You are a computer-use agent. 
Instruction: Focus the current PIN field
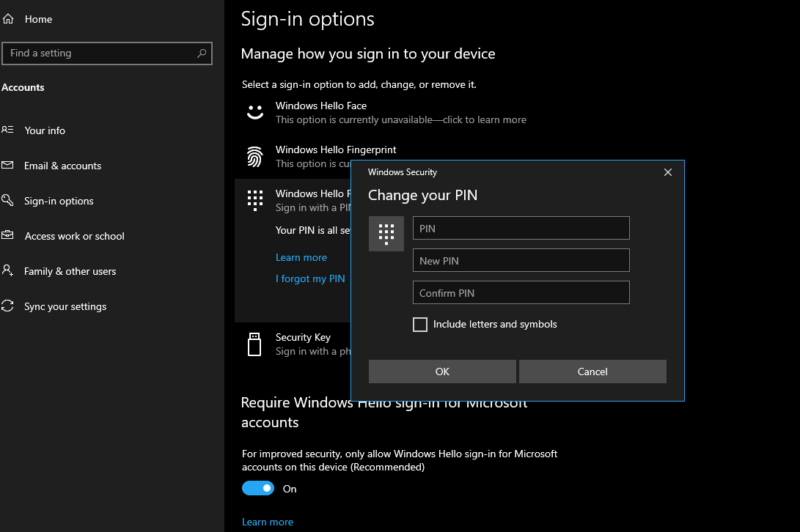coord(521,228)
